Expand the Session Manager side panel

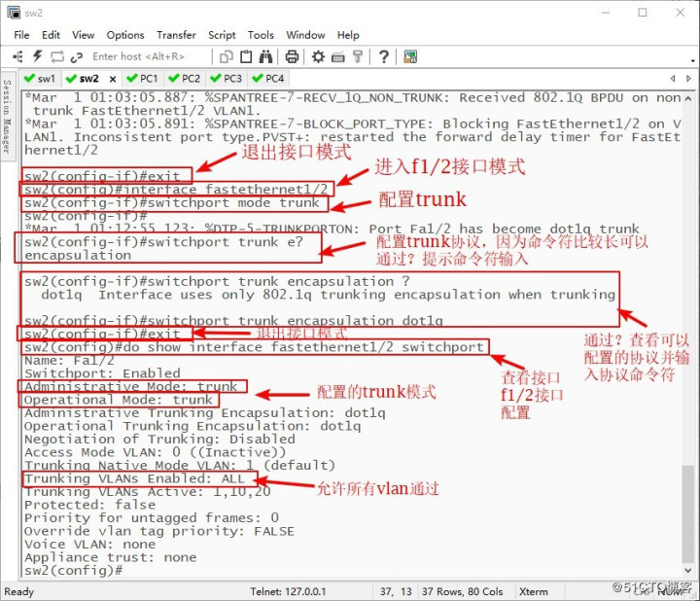point(7,116)
